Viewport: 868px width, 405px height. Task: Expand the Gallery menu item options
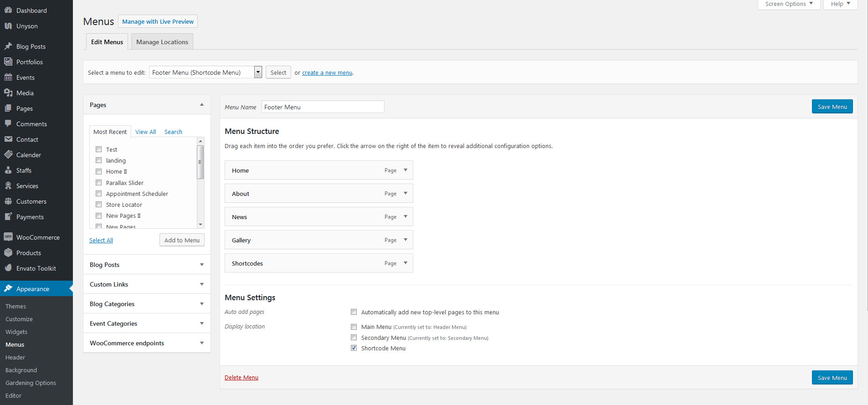click(x=406, y=240)
